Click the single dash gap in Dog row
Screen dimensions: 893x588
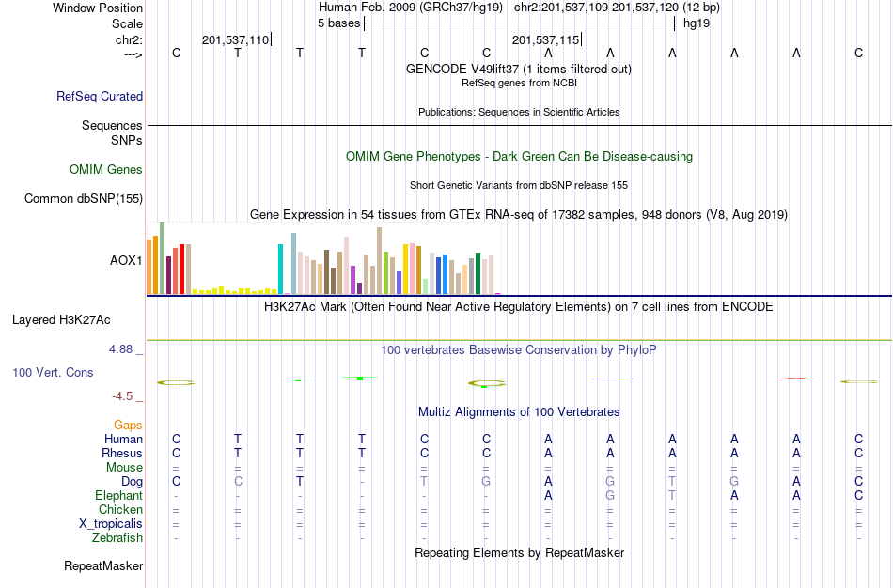coord(362,482)
